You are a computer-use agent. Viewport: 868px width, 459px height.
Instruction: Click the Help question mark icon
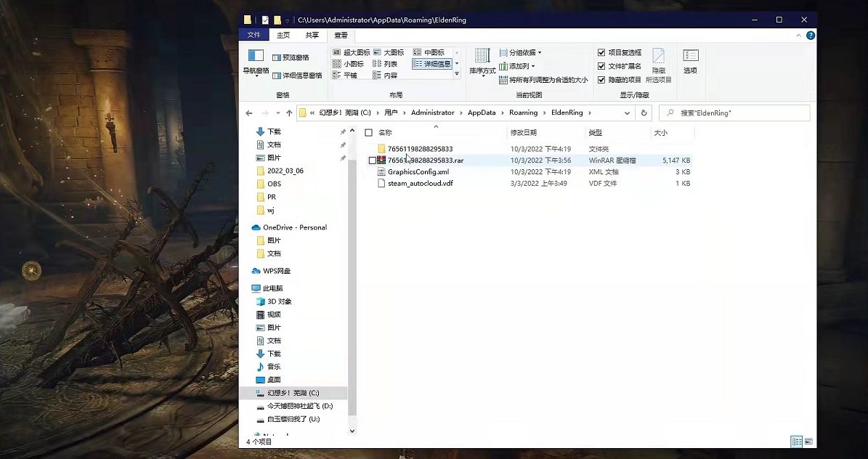pos(811,35)
